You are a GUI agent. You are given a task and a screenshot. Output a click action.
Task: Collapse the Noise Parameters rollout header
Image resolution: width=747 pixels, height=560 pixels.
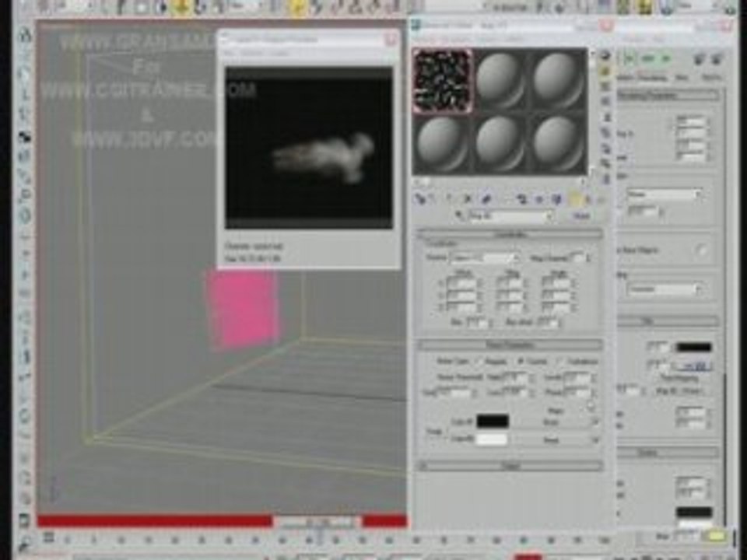(x=510, y=345)
